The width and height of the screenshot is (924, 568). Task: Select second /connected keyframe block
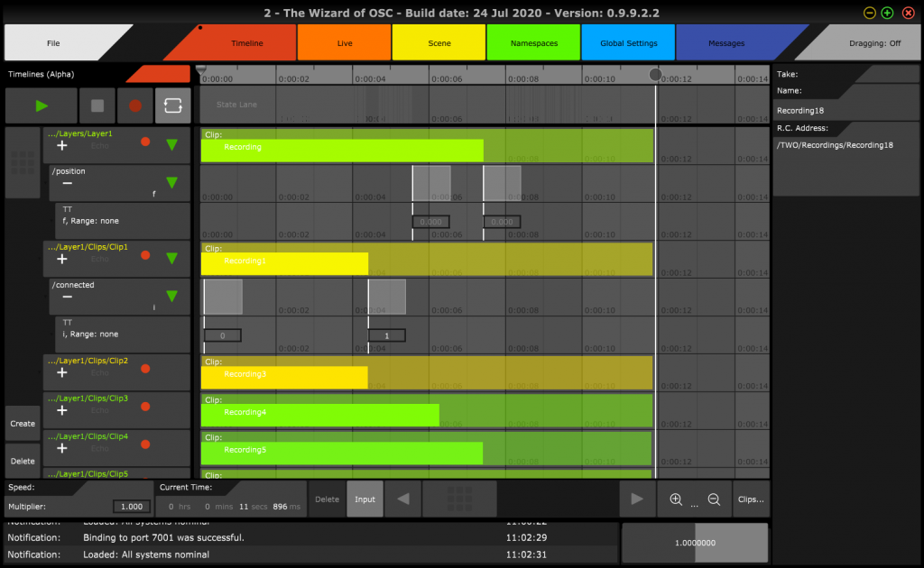[387, 297]
